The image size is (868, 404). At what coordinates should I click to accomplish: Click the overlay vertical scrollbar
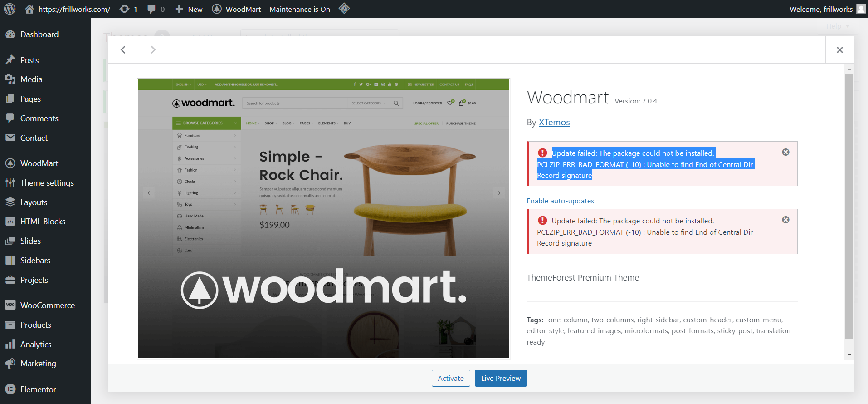point(849,206)
